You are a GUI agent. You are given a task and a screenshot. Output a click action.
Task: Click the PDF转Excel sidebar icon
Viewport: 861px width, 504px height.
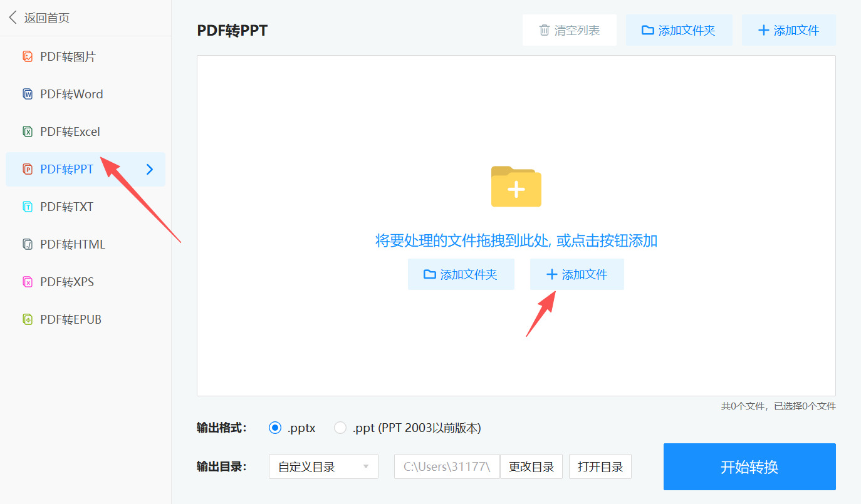(28, 132)
